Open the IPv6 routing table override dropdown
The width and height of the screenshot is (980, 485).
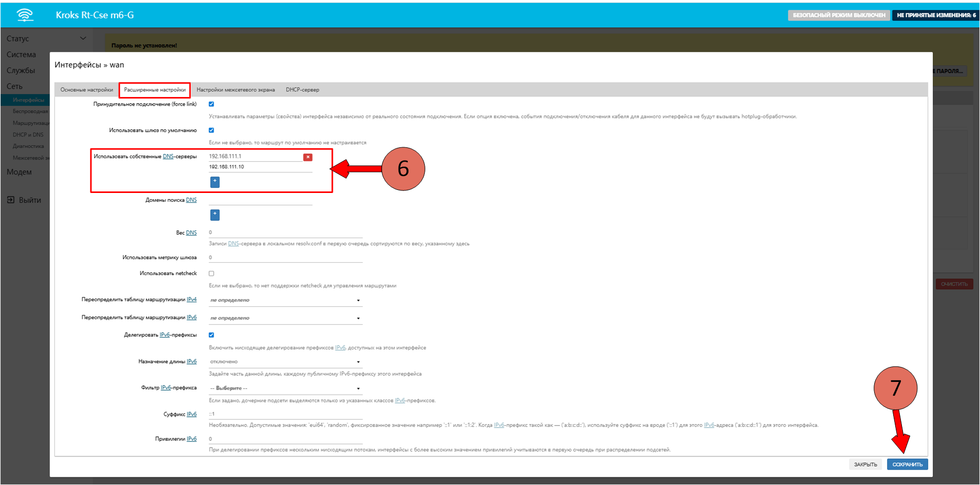click(285, 318)
